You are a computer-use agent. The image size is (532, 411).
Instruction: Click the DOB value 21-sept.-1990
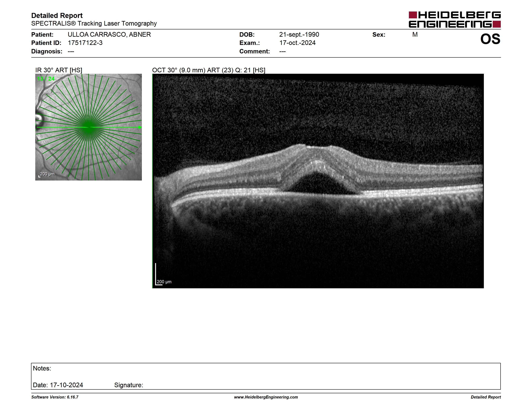299,35
